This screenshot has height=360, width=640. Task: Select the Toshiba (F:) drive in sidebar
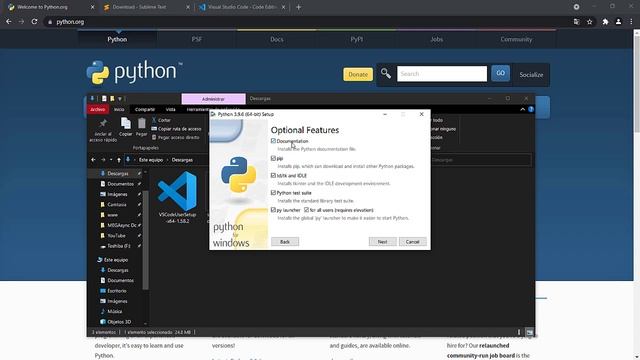point(118,246)
